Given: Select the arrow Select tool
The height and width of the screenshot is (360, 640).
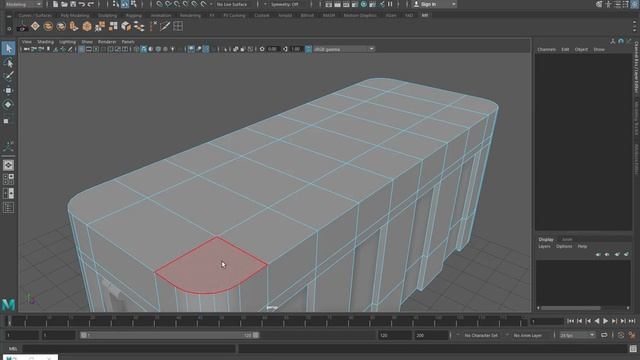Looking at the screenshot, I should (8, 49).
